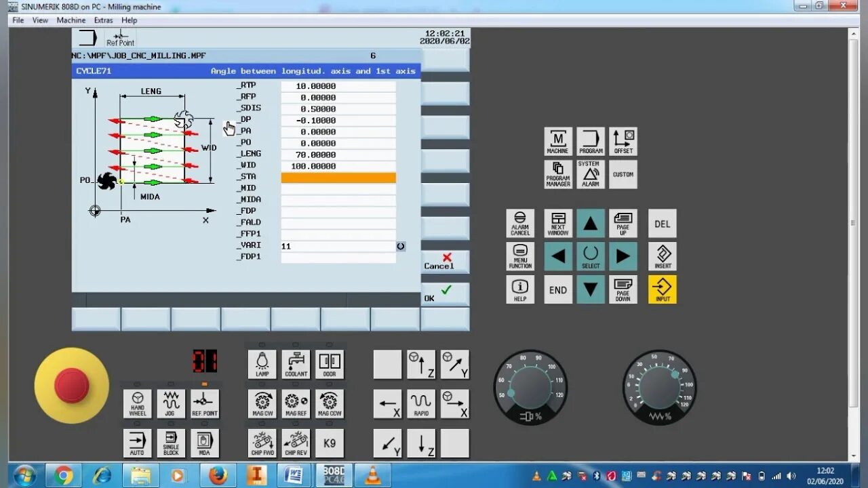Viewport: 868px width, 488px height.
Task: Open the Machine menu
Action: coord(71,20)
